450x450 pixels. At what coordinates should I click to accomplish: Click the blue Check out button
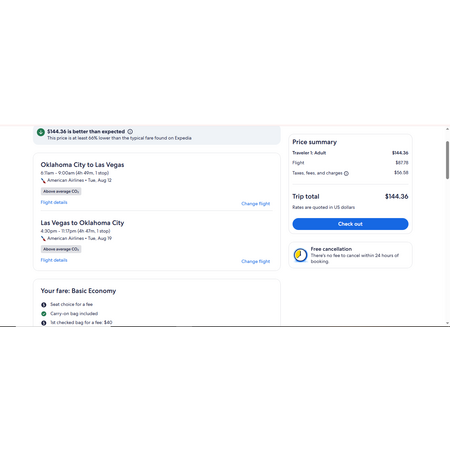[350, 224]
